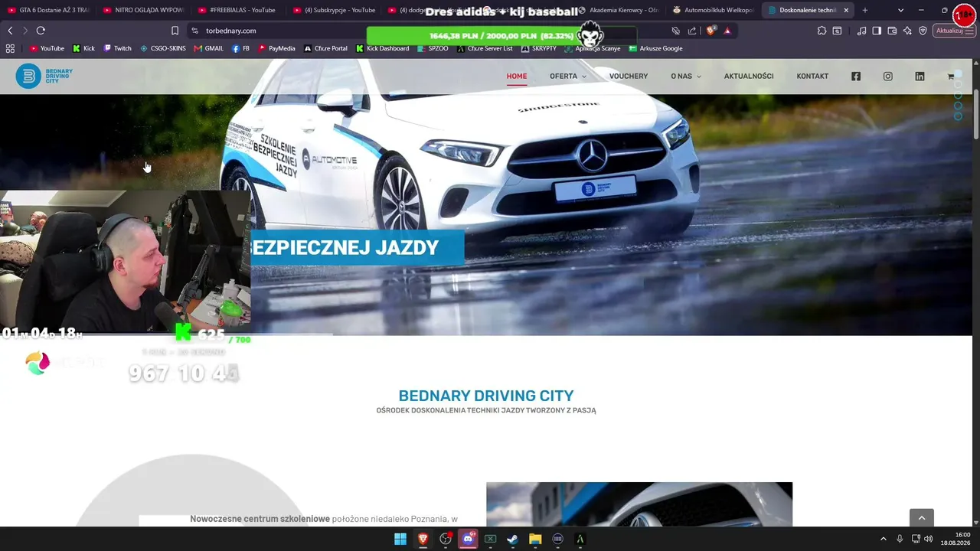Open the Leo AI sparkle icon

(907, 31)
